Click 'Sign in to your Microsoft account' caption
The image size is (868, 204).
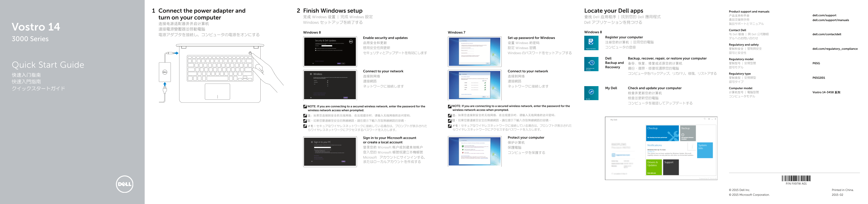389,140
